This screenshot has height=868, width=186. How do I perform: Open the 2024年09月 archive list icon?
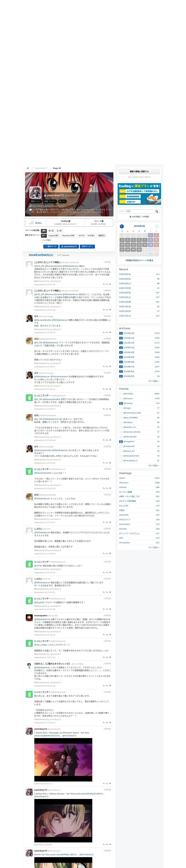(x=121, y=357)
